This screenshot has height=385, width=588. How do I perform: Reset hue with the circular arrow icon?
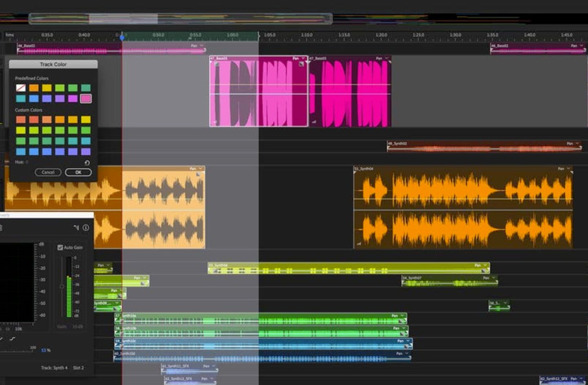(x=87, y=162)
